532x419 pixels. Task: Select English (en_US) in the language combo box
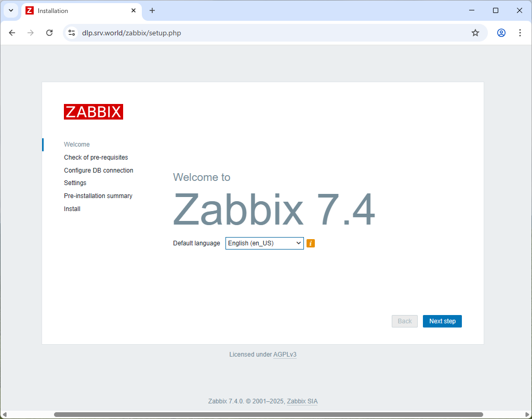click(264, 243)
